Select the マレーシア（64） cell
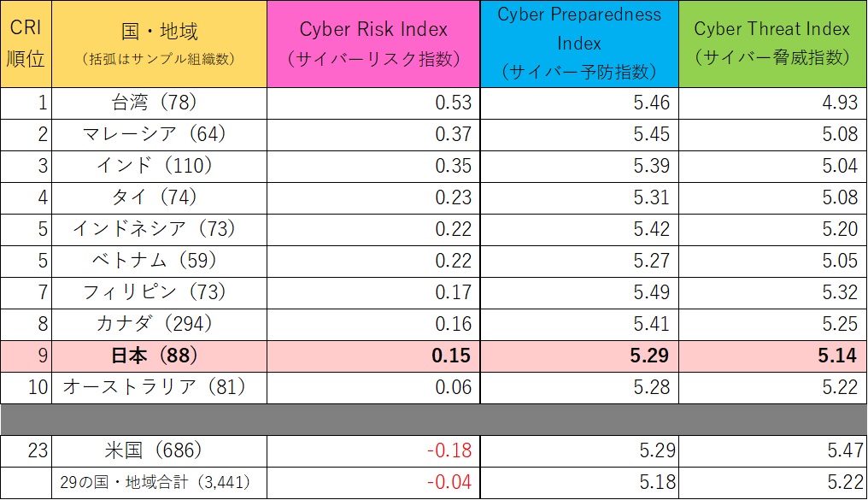The height and width of the screenshot is (500, 868). 159,135
